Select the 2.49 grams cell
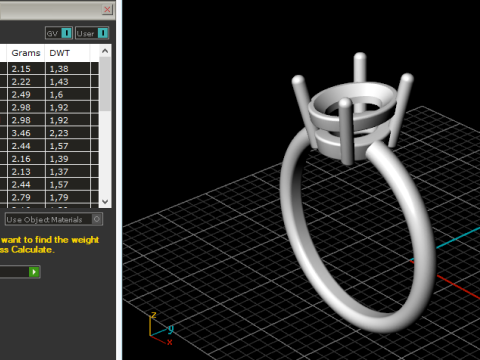The image size is (480, 360). 26,95
